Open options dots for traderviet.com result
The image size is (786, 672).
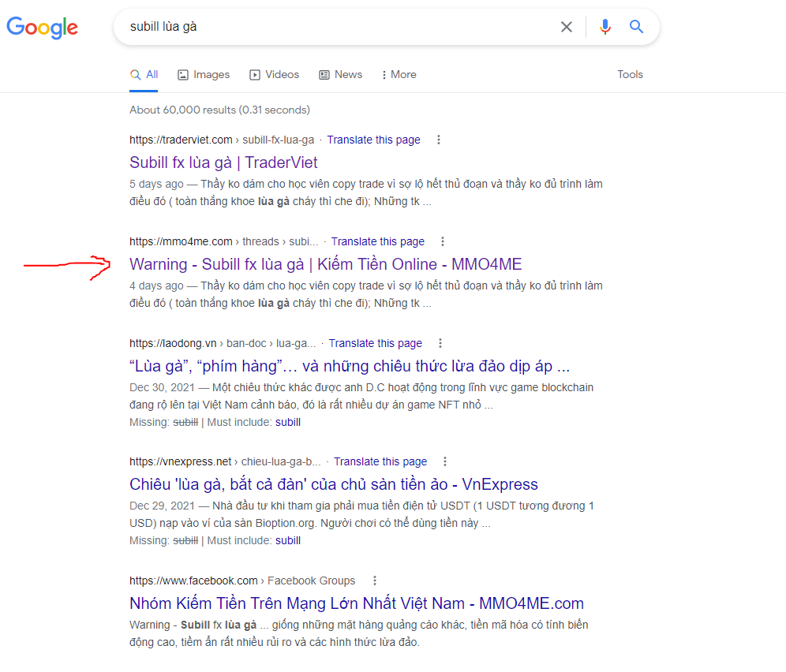pos(439,140)
